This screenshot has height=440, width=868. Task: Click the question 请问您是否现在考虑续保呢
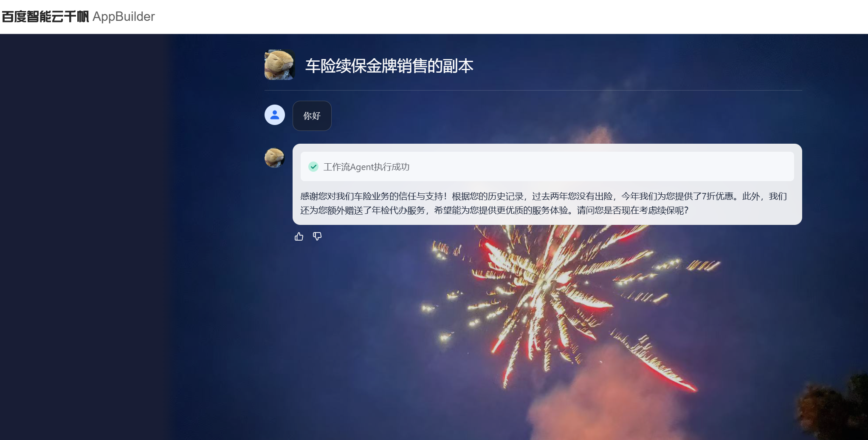[x=633, y=210]
